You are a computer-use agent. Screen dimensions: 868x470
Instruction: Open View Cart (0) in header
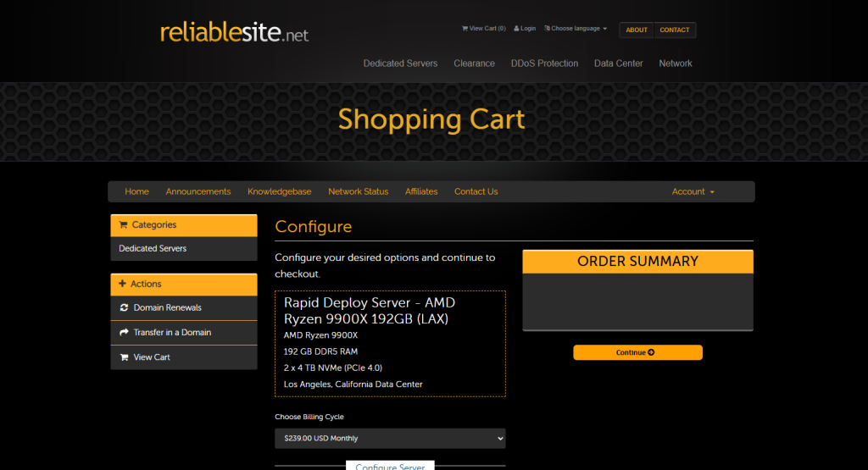pos(484,28)
